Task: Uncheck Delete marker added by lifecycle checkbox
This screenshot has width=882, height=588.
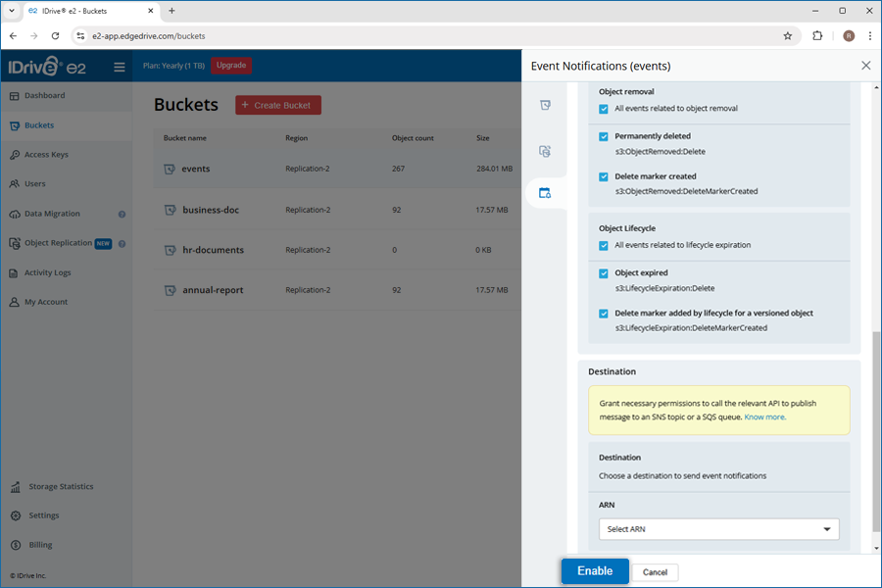Action: pyautogui.click(x=604, y=314)
